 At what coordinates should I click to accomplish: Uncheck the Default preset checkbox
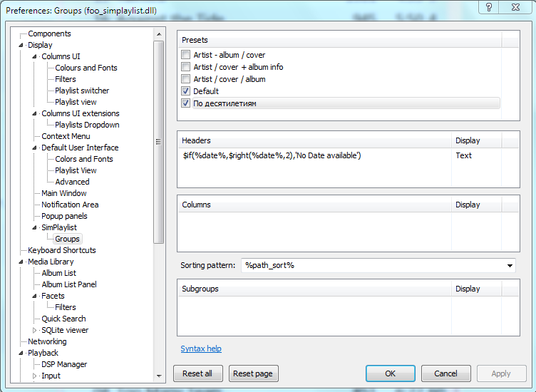185,91
